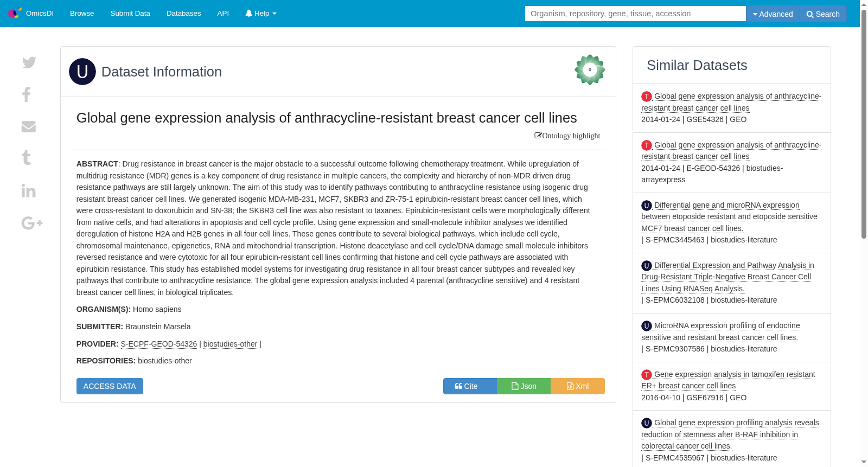Open the Help dropdown menu
Image resolution: width=868 pixels, height=467 pixels.
click(x=261, y=13)
